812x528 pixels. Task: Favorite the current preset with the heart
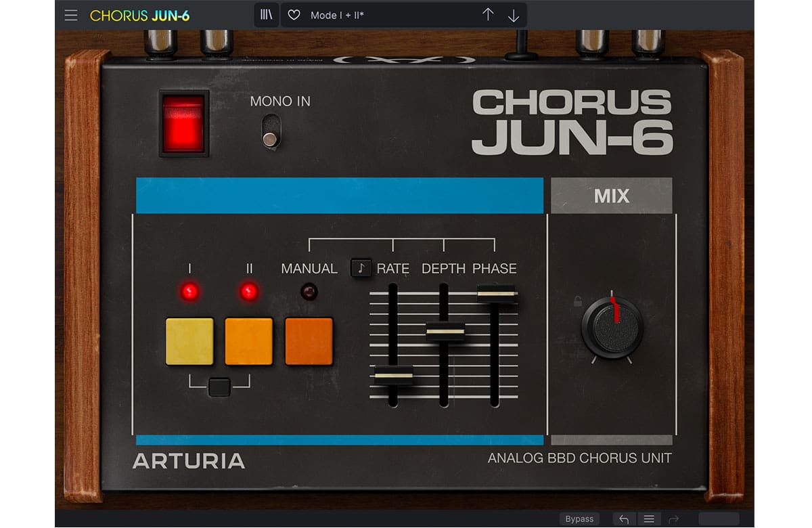294,15
